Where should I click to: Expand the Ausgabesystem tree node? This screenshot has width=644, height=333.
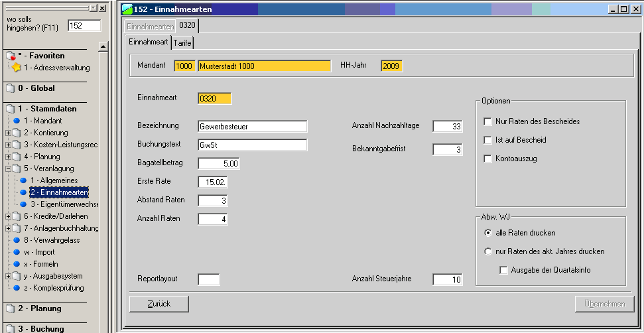coord(7,276)
